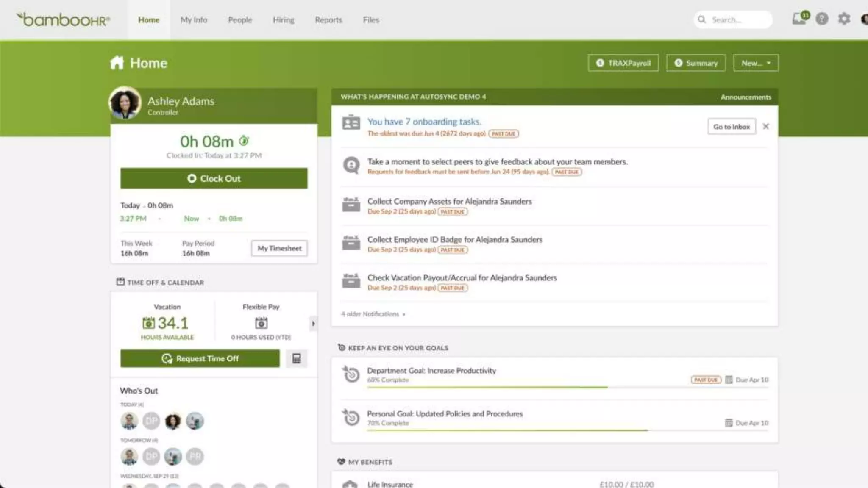Open the 7 onboarding tasks link
868x488 pixels.
424,122
